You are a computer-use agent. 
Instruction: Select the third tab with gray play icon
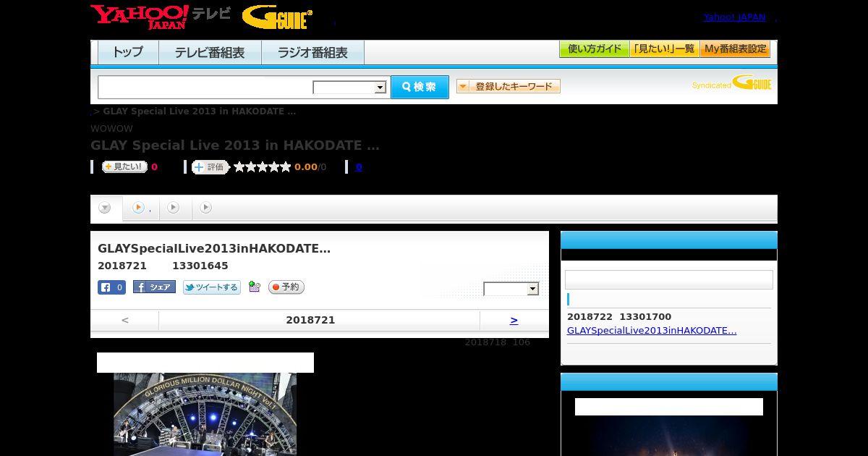(x=174, y=208)
